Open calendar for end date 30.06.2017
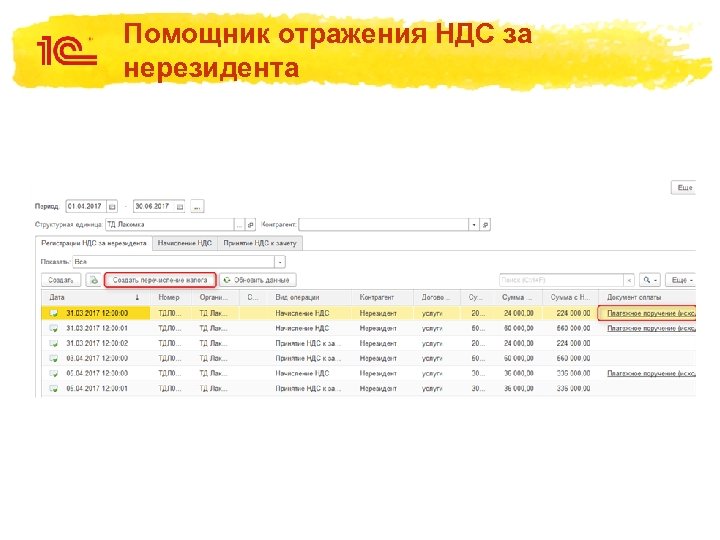Screen dimensions: 720x540 [x=180, y=207]
